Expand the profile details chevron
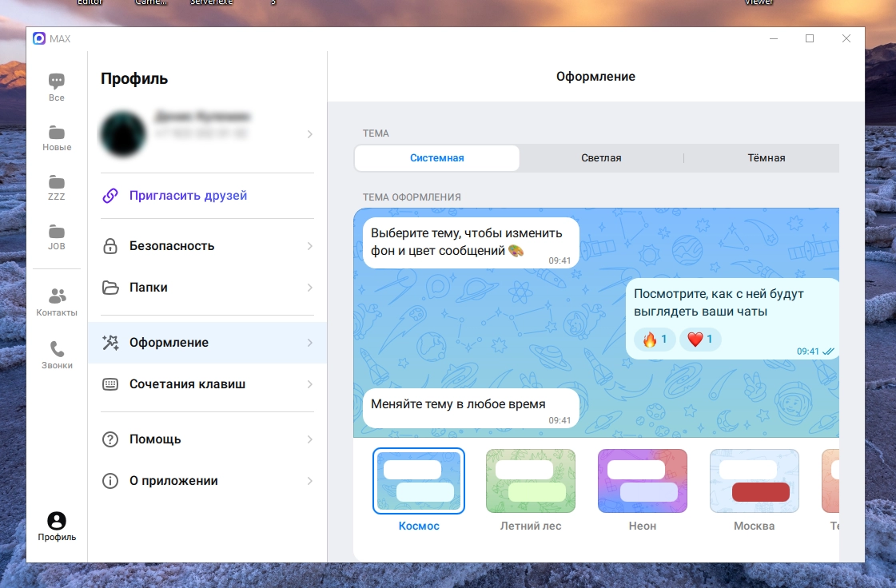The image size is (896, 588). 309,134
